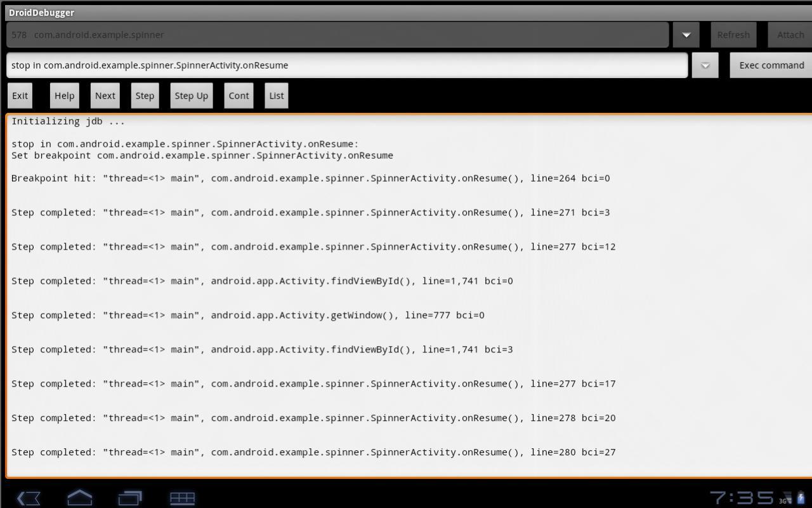Execute the Next debugger command
812x508 pixels.
105,95
